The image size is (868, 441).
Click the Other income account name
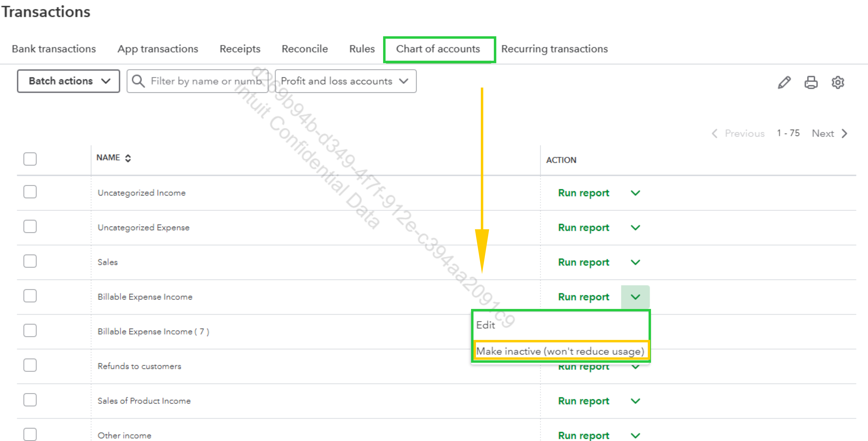[124, 436]
